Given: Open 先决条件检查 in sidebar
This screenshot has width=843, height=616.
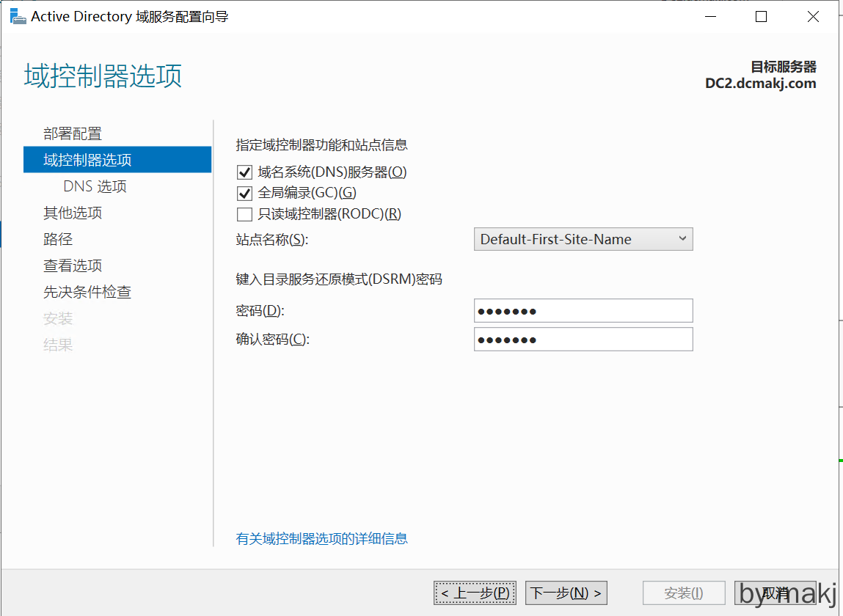Looking at the screenshot, I should tap(87, 292).
